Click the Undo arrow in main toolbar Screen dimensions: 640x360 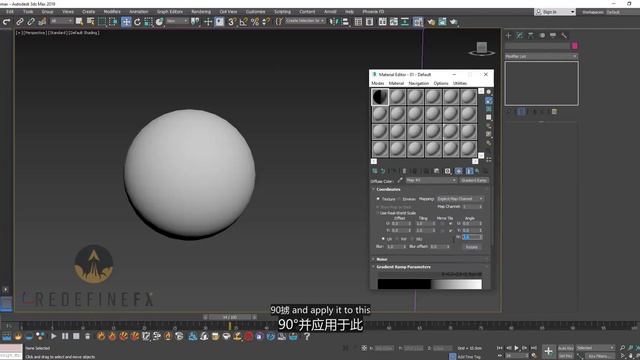[x=7, y=22]
